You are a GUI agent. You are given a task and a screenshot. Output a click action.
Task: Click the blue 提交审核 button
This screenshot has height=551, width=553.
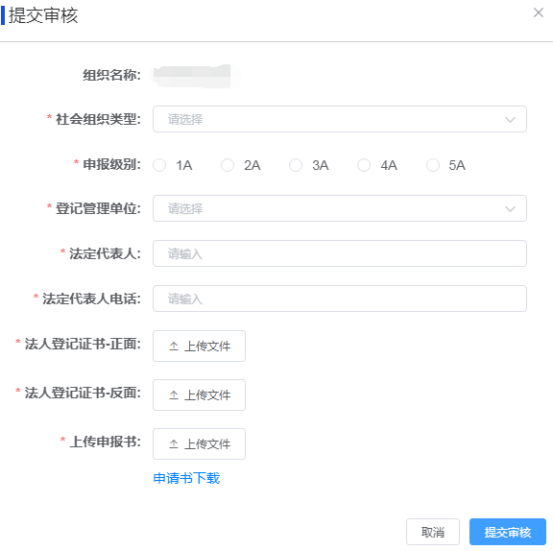point(508,532)
